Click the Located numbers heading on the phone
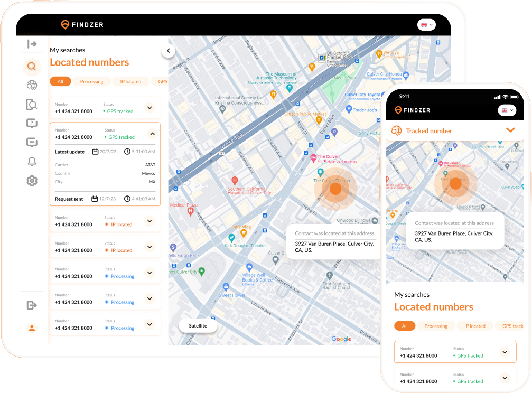 click(434, 307)
